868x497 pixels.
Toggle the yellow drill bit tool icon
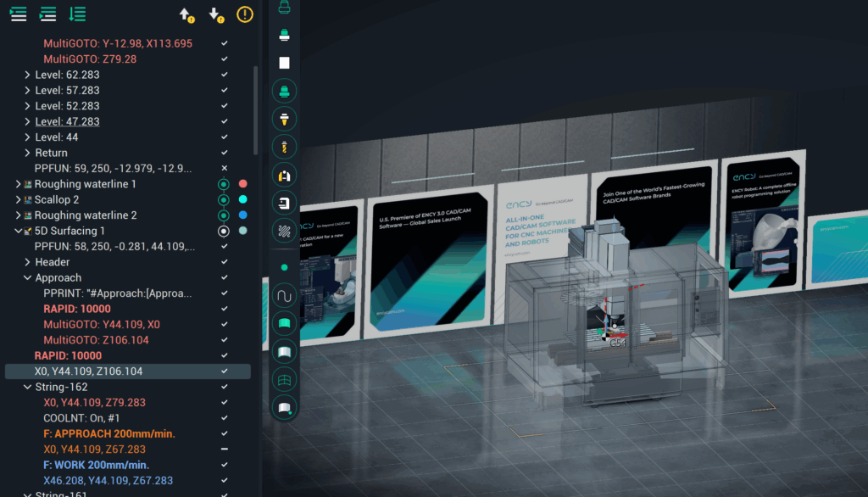284,147
